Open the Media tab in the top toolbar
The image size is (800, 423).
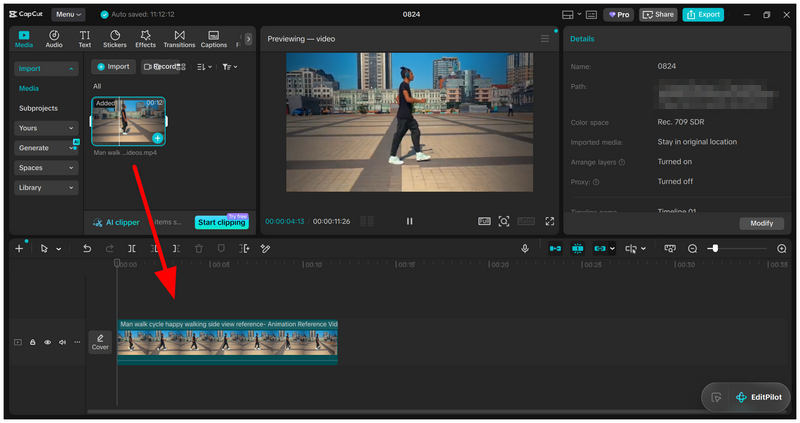tap(23, 39)
